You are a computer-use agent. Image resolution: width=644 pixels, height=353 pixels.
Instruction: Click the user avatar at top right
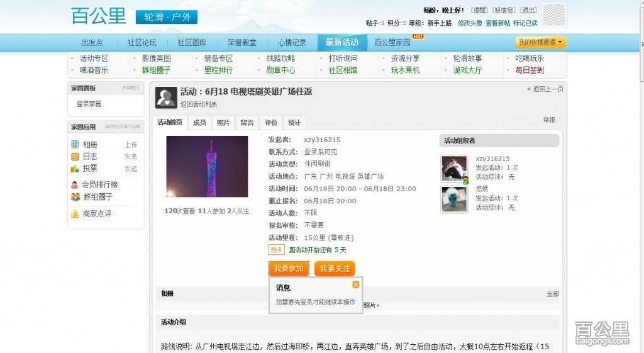(554, 14)
